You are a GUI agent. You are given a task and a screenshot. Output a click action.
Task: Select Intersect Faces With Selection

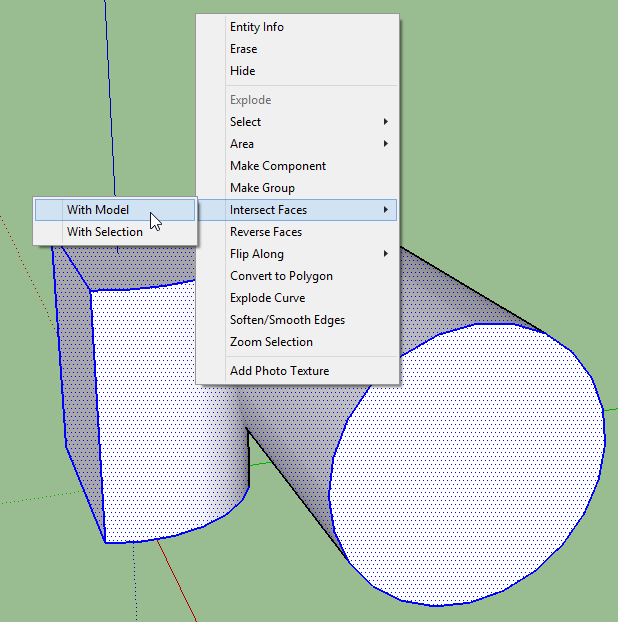pyautogui.click(x=105, y=232)
